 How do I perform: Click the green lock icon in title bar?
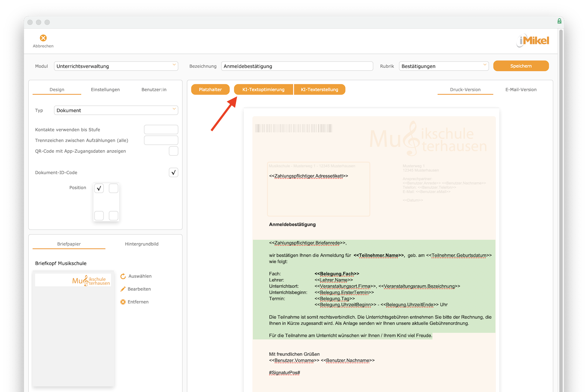[559, 21]
